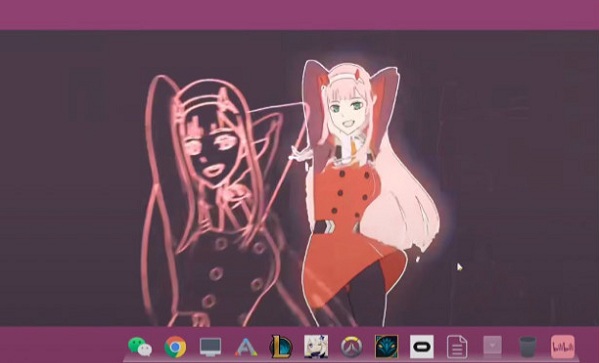This screenshot has width=599, height=363.
Task: Launch the Oculus app from the dock
Action: point(422,347)
